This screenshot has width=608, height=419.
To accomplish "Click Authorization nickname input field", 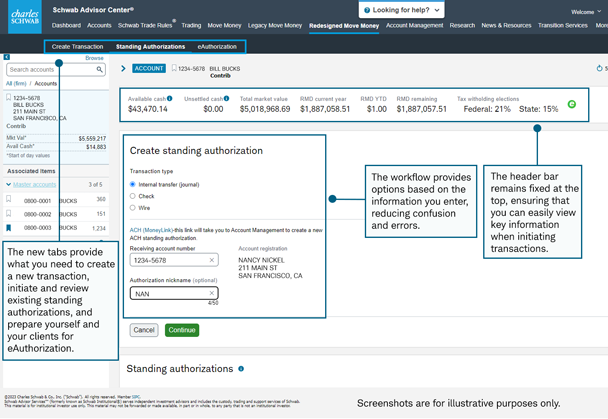I will pos(174,293).
